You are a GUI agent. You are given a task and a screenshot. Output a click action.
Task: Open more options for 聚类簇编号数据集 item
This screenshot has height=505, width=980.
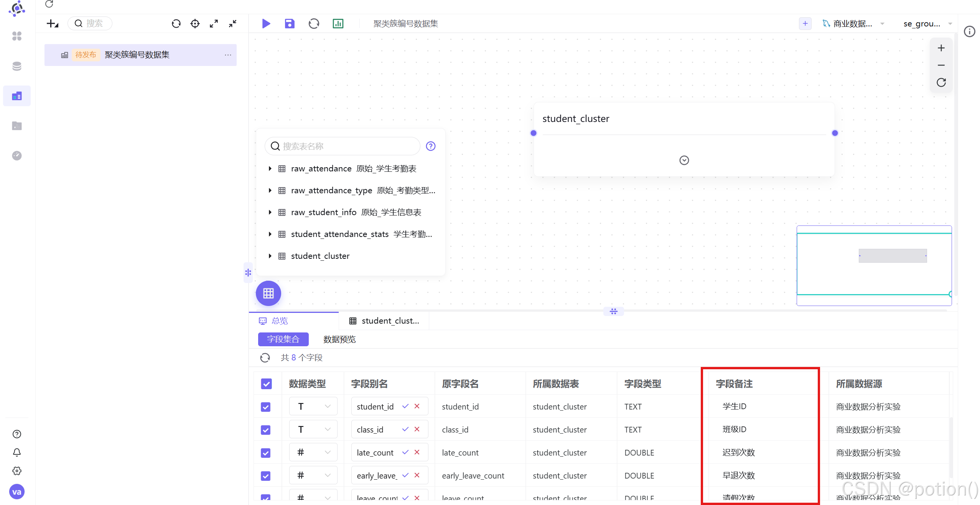[x=228, y=55]
